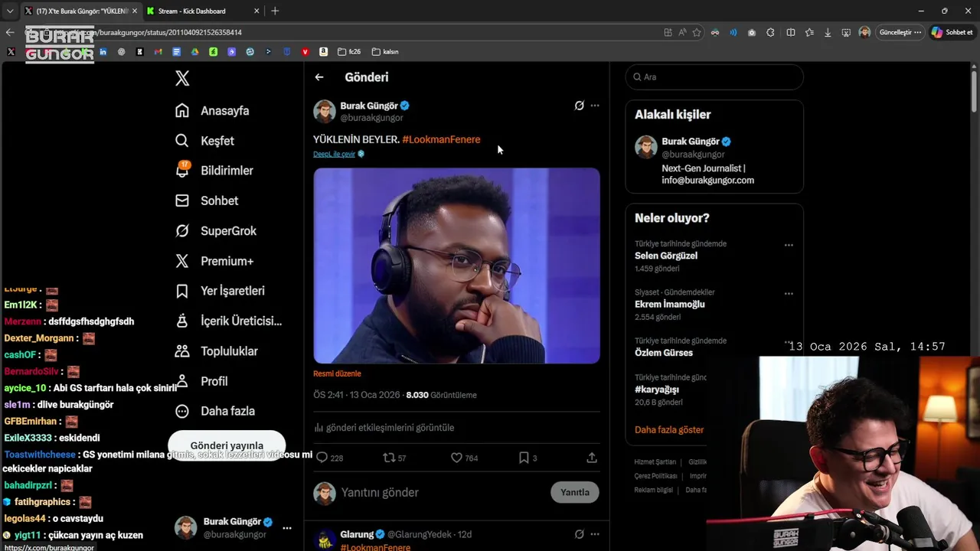Open more options on Burak Güngör's post

click(x=595, y=106)
